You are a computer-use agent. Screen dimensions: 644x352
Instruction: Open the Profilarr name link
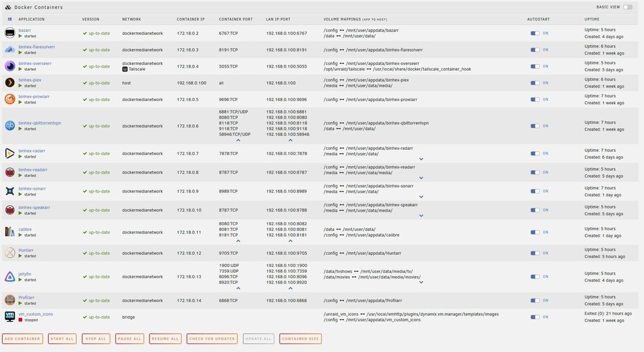click(26, 298)
